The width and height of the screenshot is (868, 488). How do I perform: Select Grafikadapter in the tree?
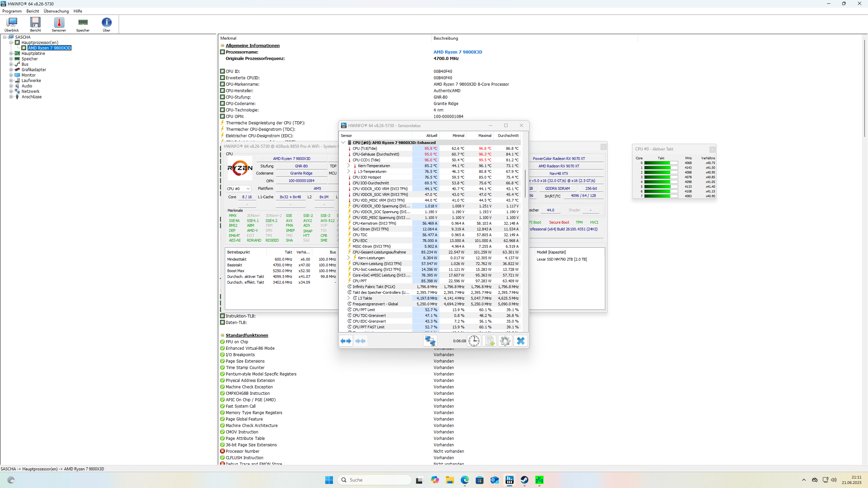tap(34, 70)
